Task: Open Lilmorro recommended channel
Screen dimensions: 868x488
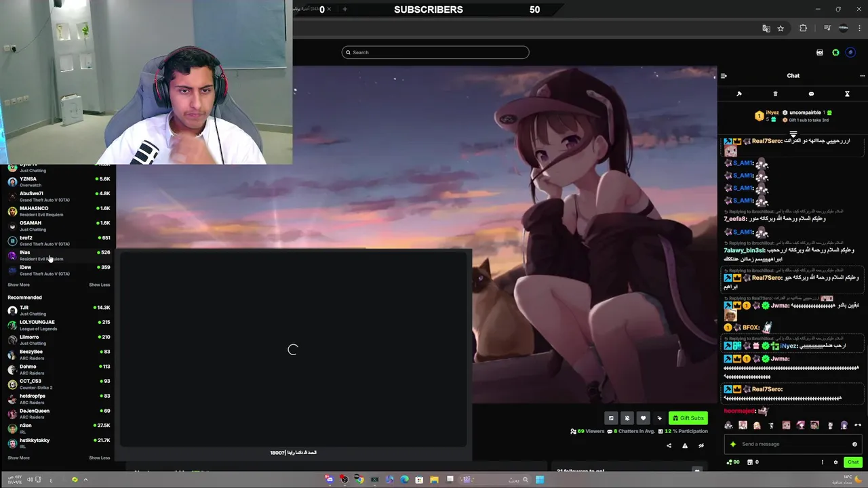Action: click(58, 340)
